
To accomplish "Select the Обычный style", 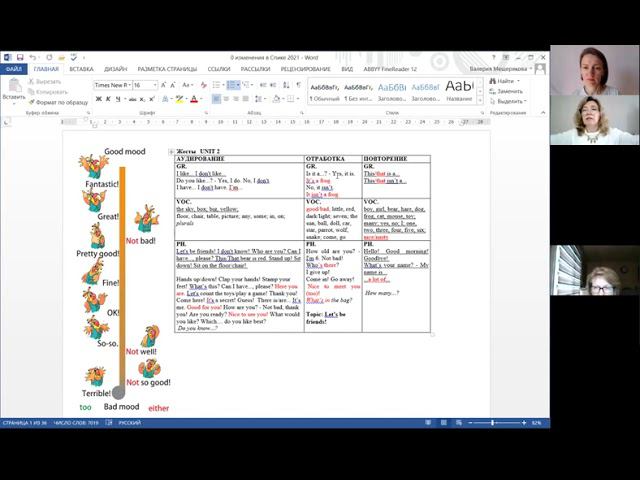I will click(324, 92).
